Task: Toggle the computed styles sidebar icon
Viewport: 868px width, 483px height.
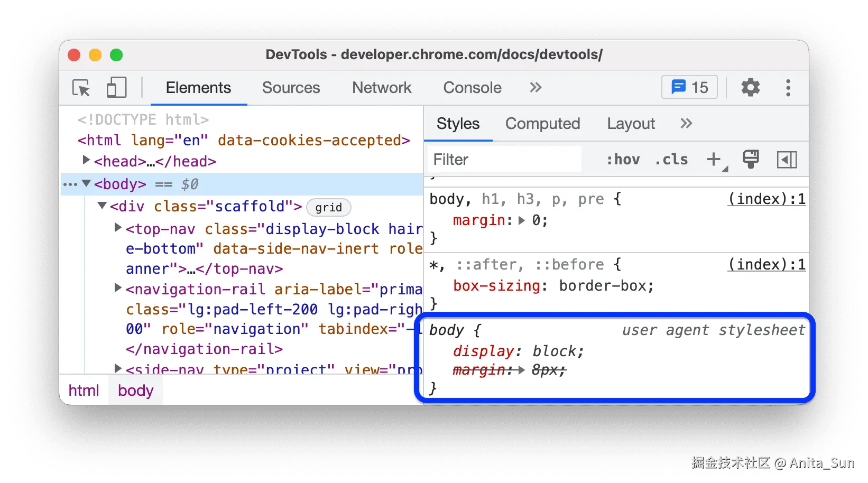Action: (787, 160)
